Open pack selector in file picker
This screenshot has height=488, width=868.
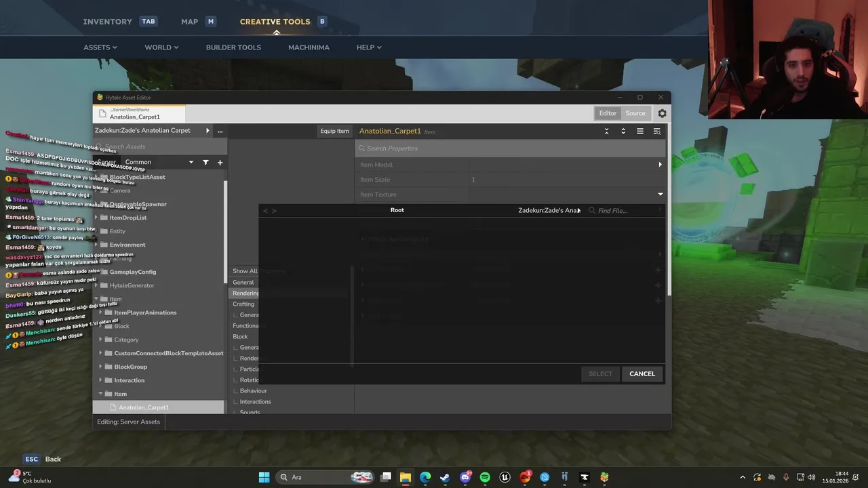tap(549, 211)
